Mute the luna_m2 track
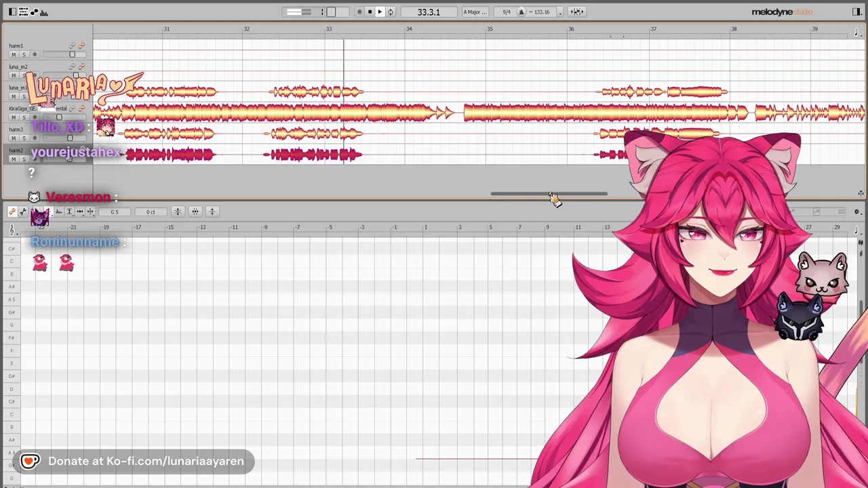 pos(13,75)
